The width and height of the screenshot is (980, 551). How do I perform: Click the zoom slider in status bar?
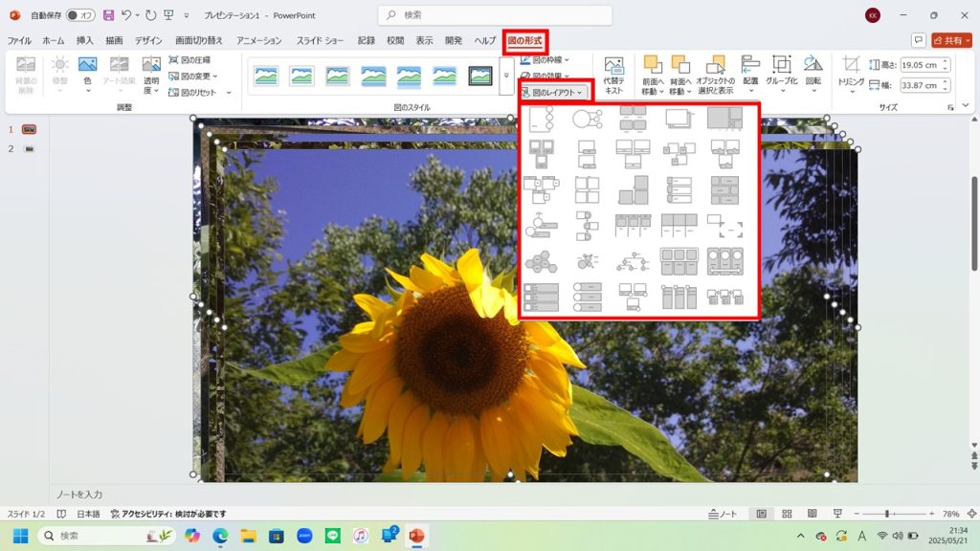(887, 514)
